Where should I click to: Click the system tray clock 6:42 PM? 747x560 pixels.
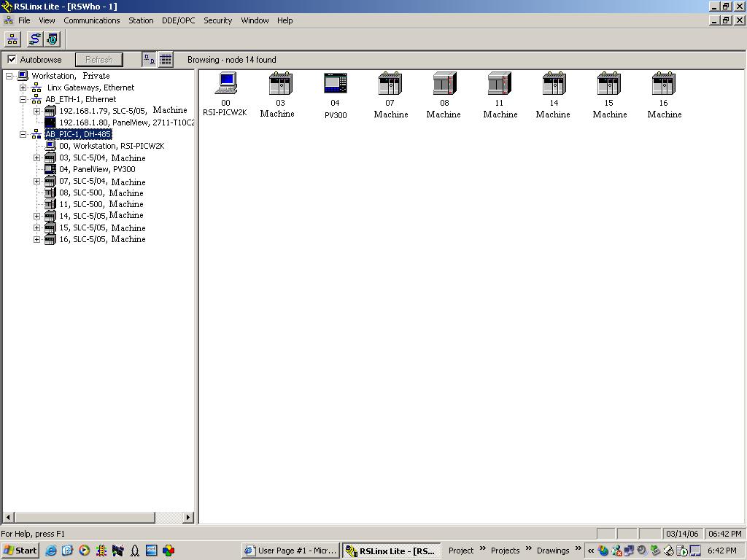click(x=721, y=551)
